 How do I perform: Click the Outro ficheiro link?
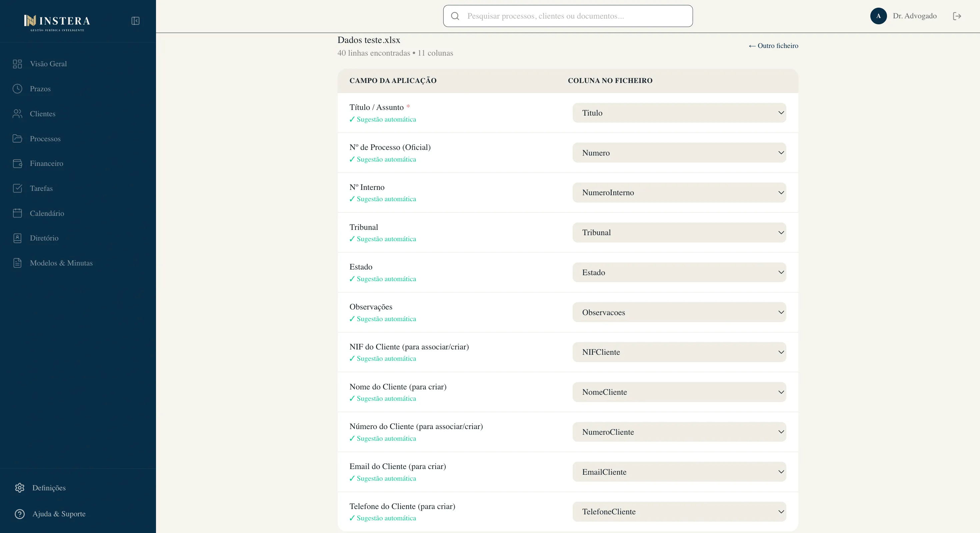[x=773, y=46]
